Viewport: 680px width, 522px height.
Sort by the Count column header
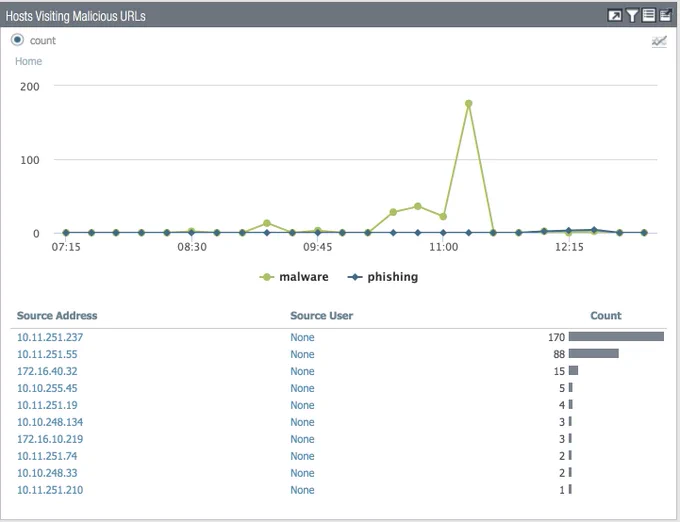tap(606, 316)
